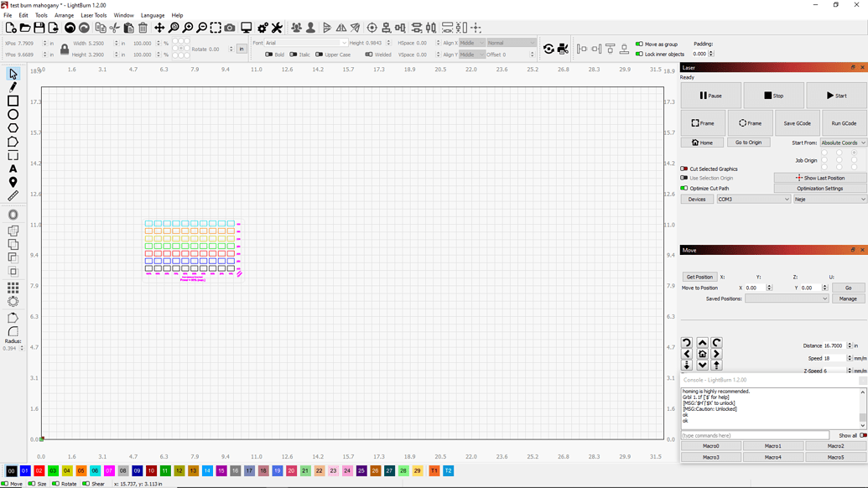The width and height of the screenshot is (868, 488).
Task: Open the Laser Tools menu
Action: [94, 15]
